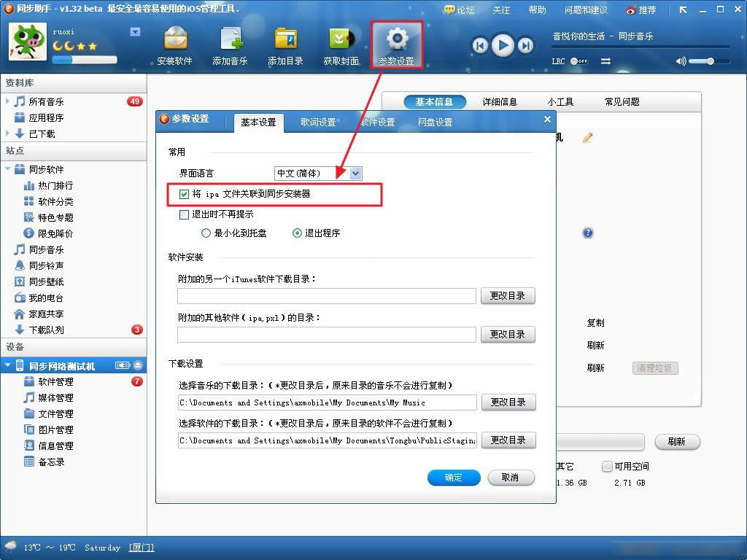
Task: Play music with the play button
Action: pos(503,46)
